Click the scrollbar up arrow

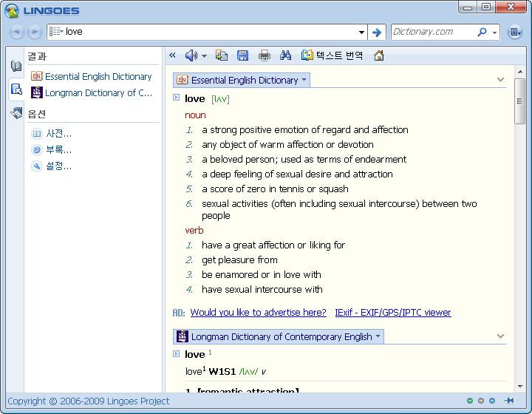[519, 72]
